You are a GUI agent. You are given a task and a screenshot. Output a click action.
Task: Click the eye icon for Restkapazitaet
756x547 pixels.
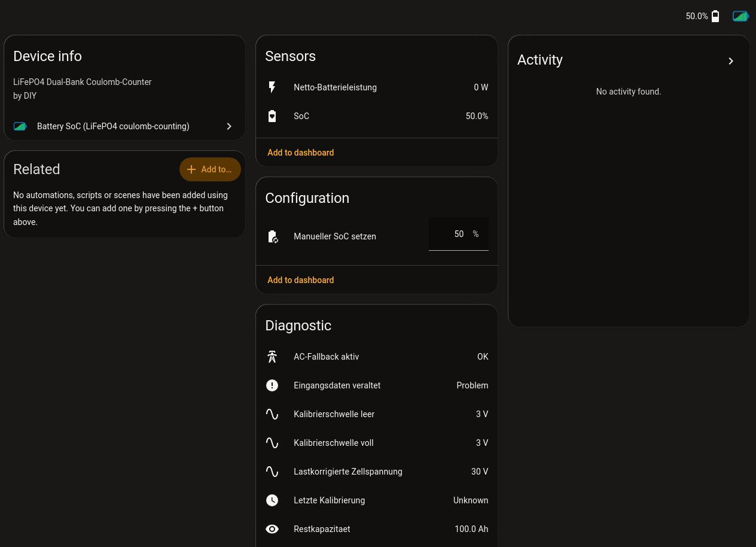(272, 529)
